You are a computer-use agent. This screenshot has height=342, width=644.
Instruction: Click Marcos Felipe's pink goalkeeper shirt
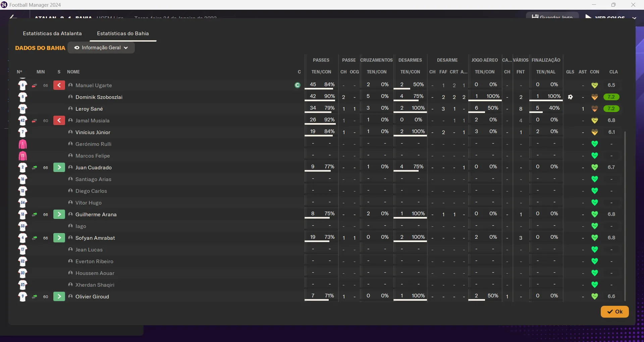click(x=22, y=156)
